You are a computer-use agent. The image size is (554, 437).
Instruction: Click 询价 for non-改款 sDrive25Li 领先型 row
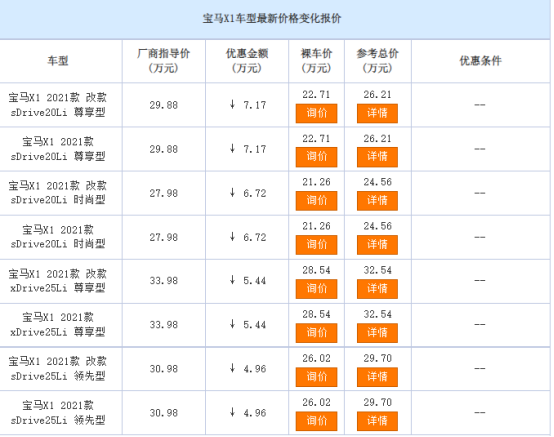[x=316, y=421]
